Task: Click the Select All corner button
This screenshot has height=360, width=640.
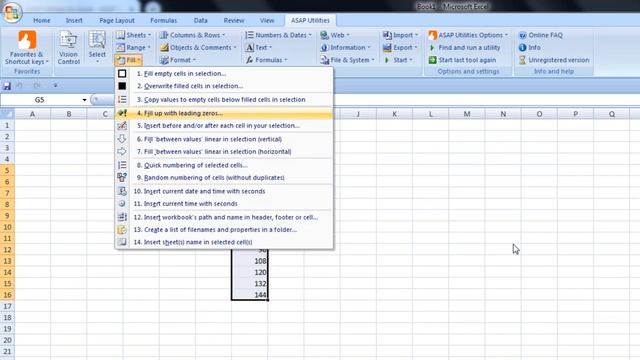Action: [x=7, y=114]
